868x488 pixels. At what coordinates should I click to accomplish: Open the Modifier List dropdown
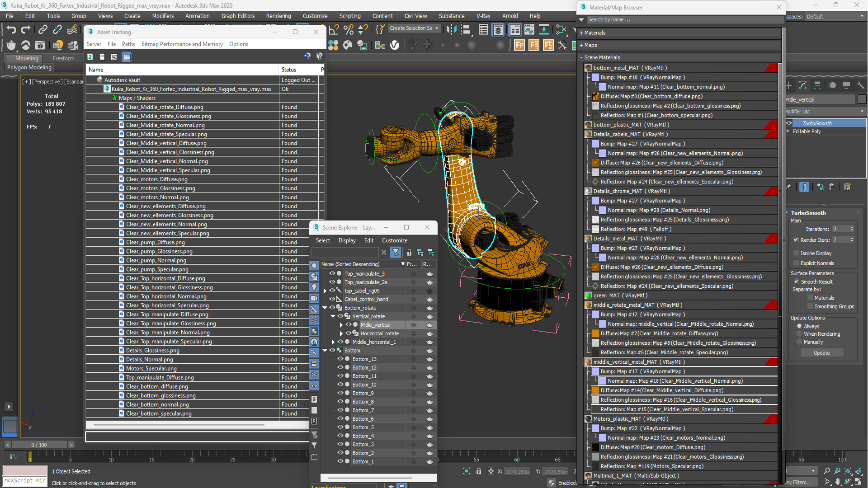point(825,111)
